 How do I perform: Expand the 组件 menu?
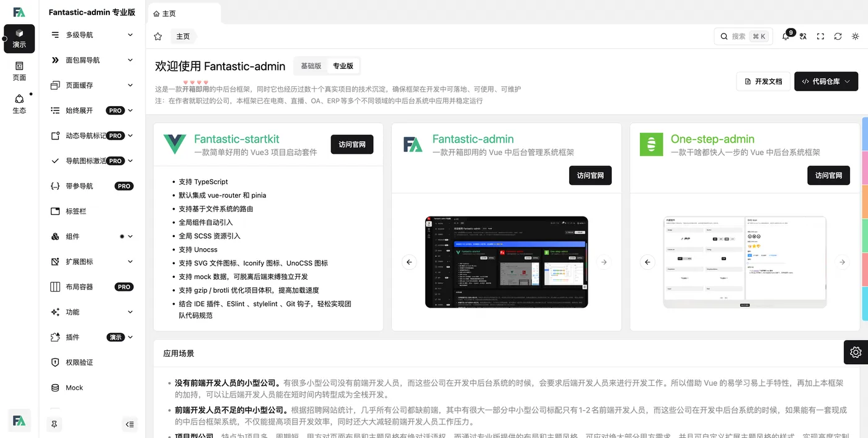coord(92,236)
